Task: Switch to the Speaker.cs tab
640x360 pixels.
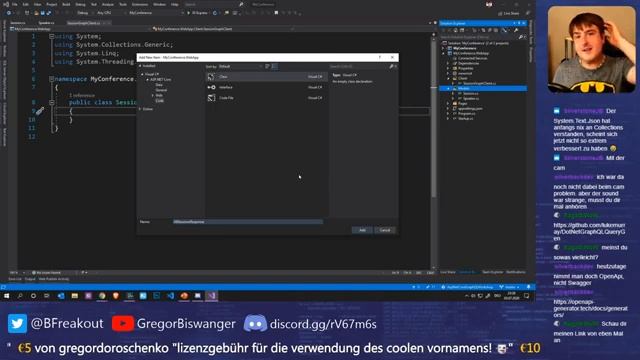Action: 46,23
